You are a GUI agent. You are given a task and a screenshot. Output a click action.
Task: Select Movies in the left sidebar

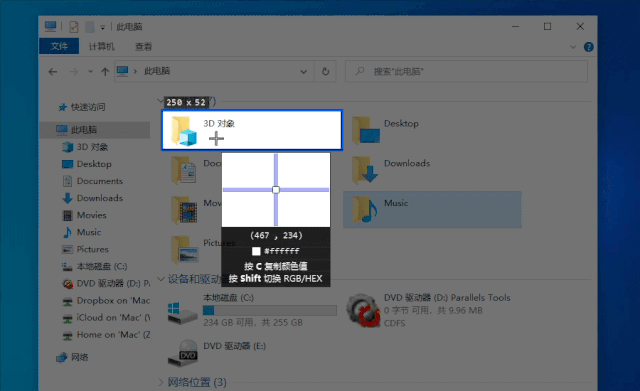(91, 215)
